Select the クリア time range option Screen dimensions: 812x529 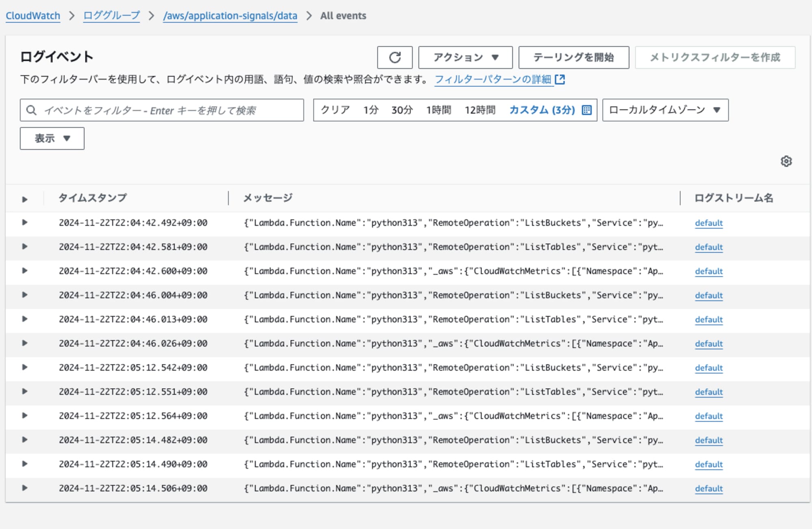tap(335, 110)
